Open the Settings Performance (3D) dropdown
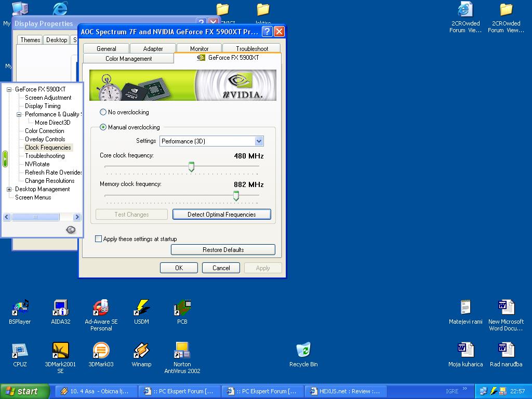 (259, 141)
